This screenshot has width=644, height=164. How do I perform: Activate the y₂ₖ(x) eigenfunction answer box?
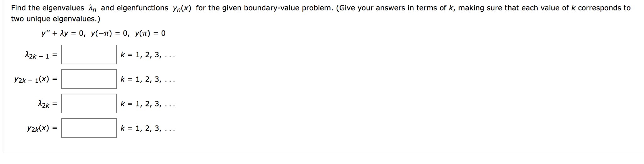pos(89,128)
